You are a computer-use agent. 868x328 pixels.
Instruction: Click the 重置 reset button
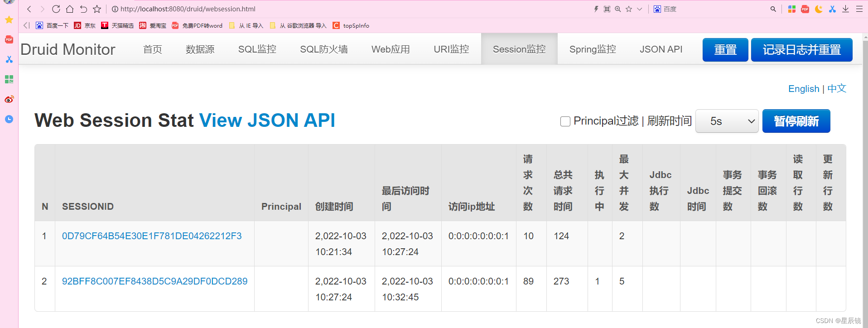tap(725, 50)
